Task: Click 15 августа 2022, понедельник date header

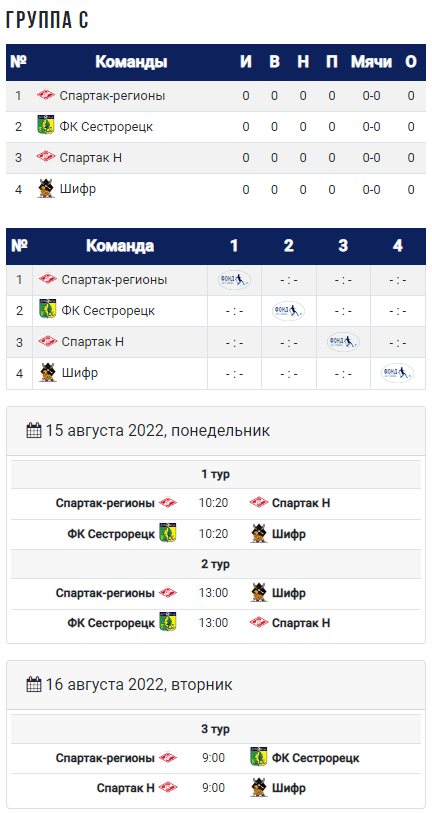Action: [158, 430]
